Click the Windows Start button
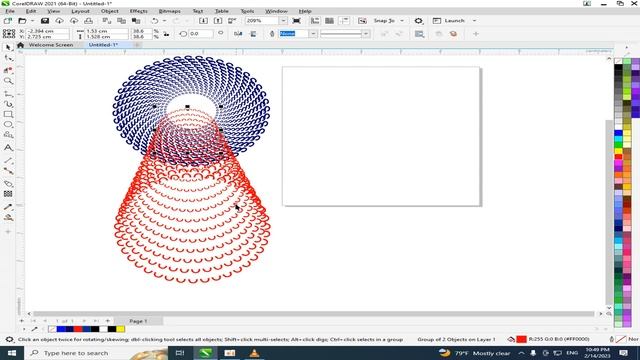This screenshot has width=640, height=360. point(11,353)
